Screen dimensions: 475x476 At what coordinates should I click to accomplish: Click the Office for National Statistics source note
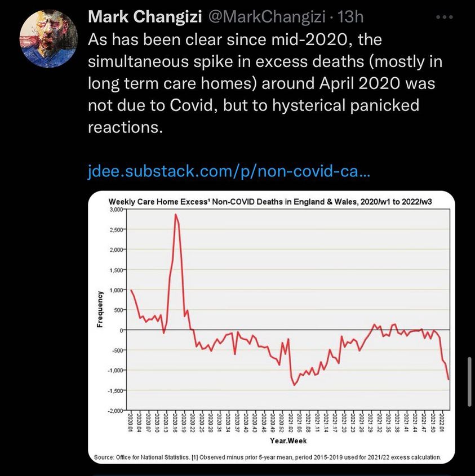click(268, 457)
